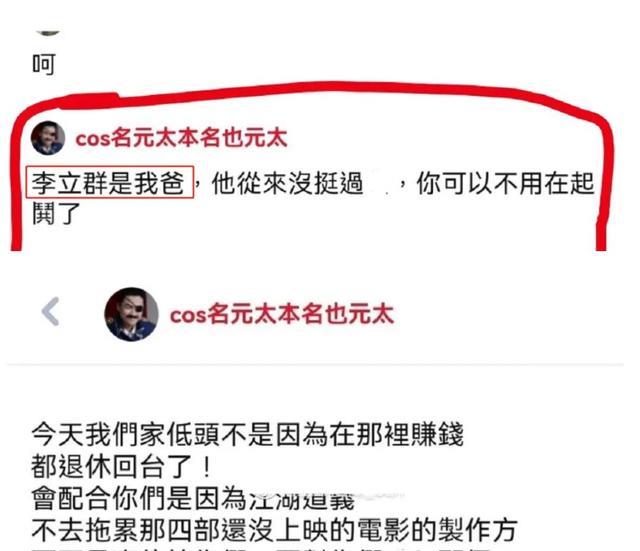
Task: Open the cos名元太本名也元太 name in the profile header
Action: (282, 314)
